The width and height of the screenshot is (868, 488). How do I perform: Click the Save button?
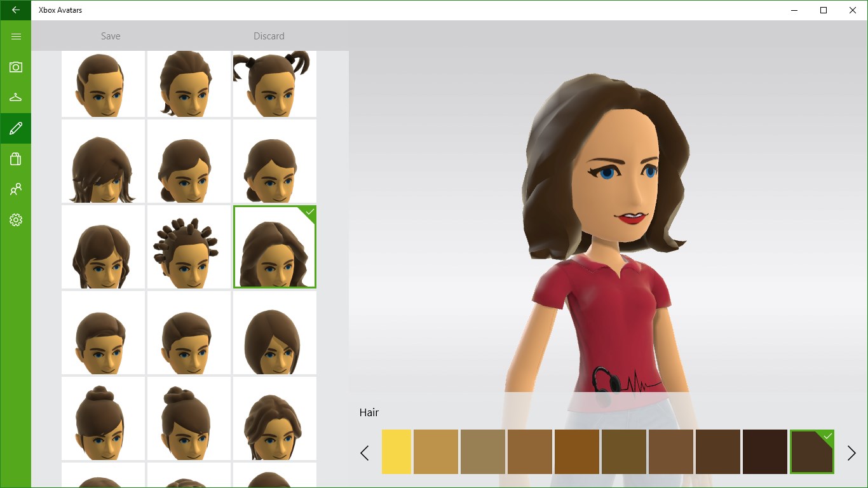pyautogui.click(x=110, y=36)
